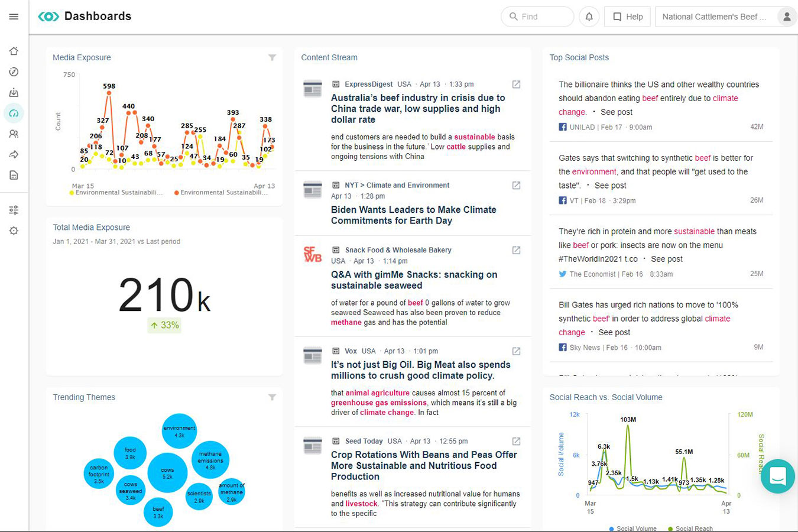Open the Contacts people icon in sidebar
This screenshot has height=532, width=798.
pos(14,134)
